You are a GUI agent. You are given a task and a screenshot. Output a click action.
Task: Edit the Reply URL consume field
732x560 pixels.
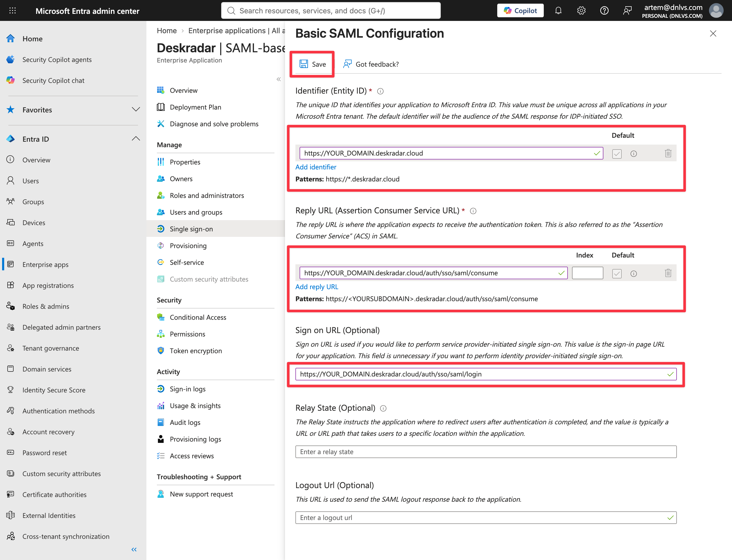click(x=433, y=273)
